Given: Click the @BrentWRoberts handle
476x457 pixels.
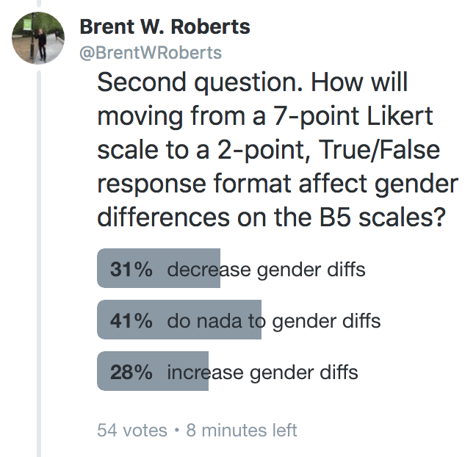Looking at the screenshot, I should tap(150, 53).
